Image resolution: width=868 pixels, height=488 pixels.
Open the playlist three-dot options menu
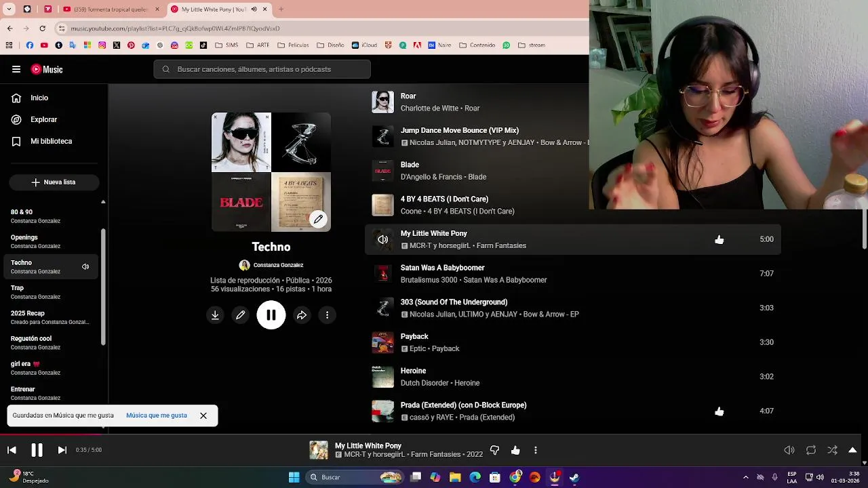[x=327, y=315]
